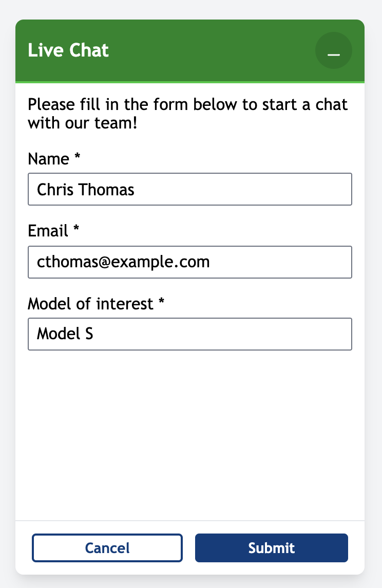Click the green header bar
The height and width of the screenshot is (588, 382).
click(x=205, y=51)
